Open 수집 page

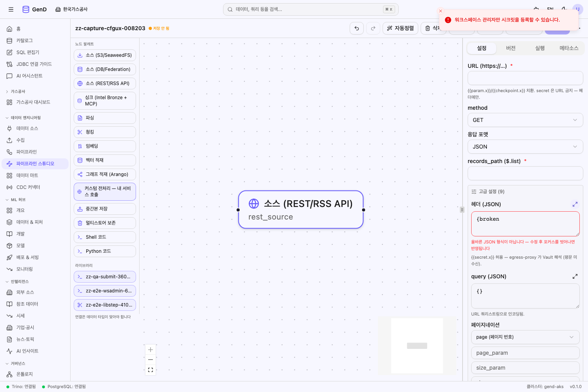[35, 140]
